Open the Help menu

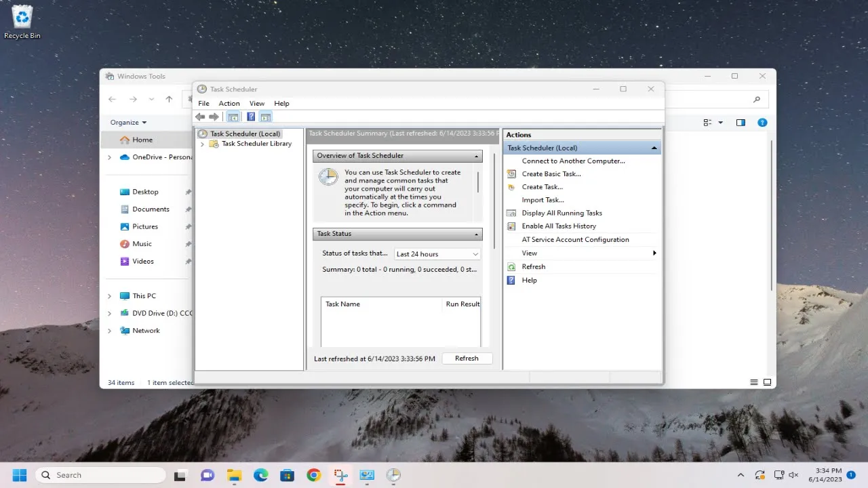(x=281, y=104)
